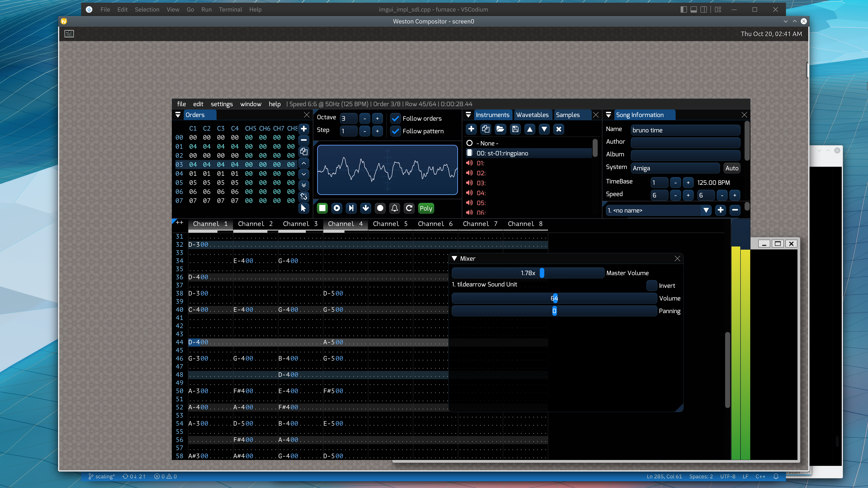Duplicate order with copy icon

[304, 152]
